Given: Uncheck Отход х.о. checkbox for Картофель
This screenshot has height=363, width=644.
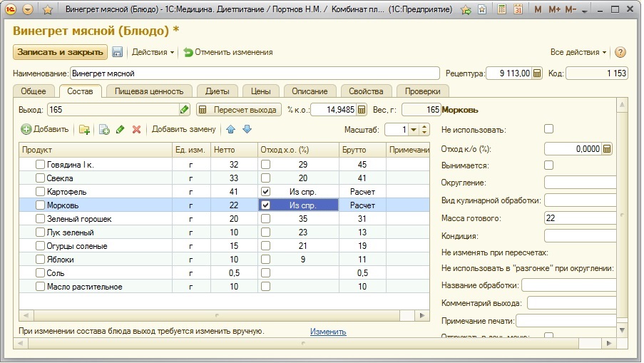Looking at the screenshot, I should pos(266,192).
